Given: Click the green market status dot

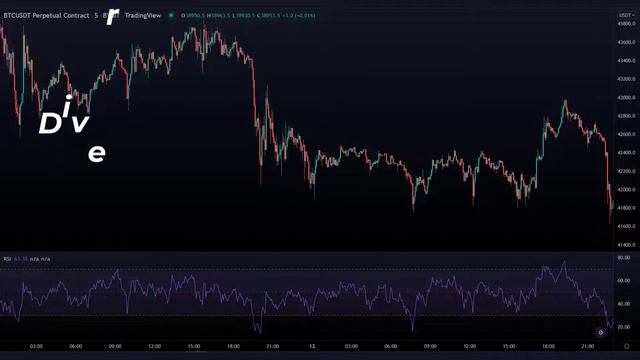Looking at the screenshot, I should 171,16.
